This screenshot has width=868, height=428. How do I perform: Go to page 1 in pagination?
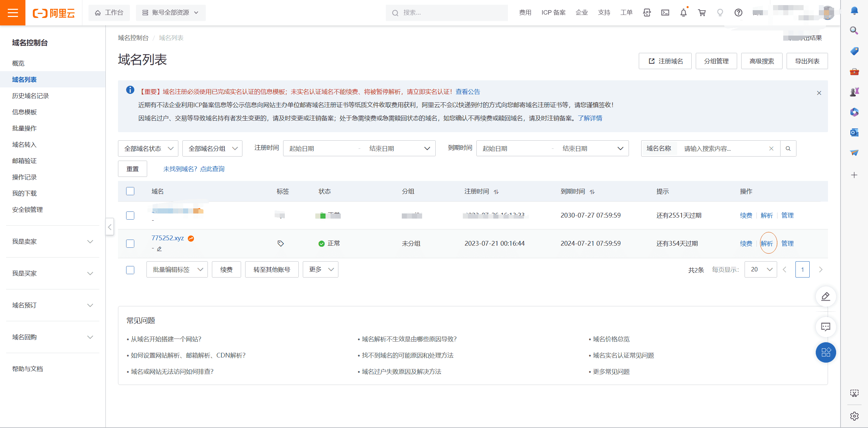(803, 269)
